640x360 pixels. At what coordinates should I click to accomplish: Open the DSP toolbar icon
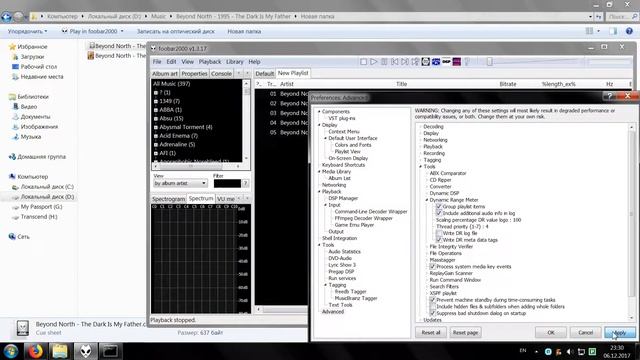coord(446,62)
